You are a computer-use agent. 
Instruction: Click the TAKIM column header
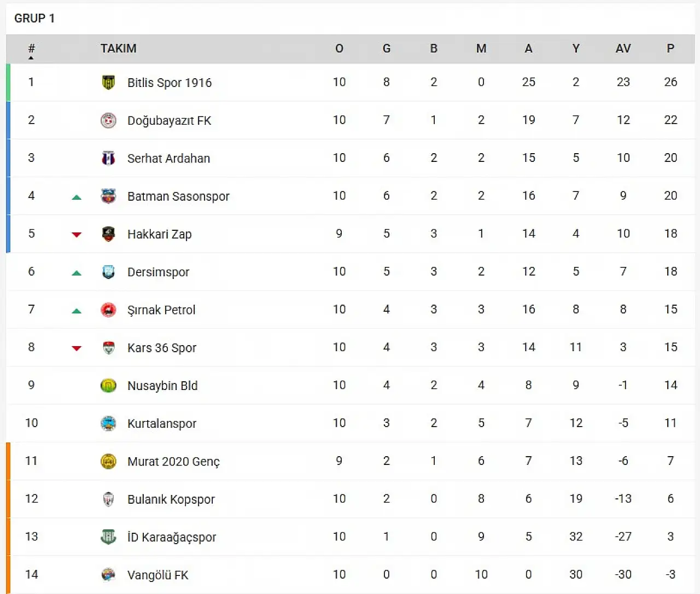(x=118, y=48)
